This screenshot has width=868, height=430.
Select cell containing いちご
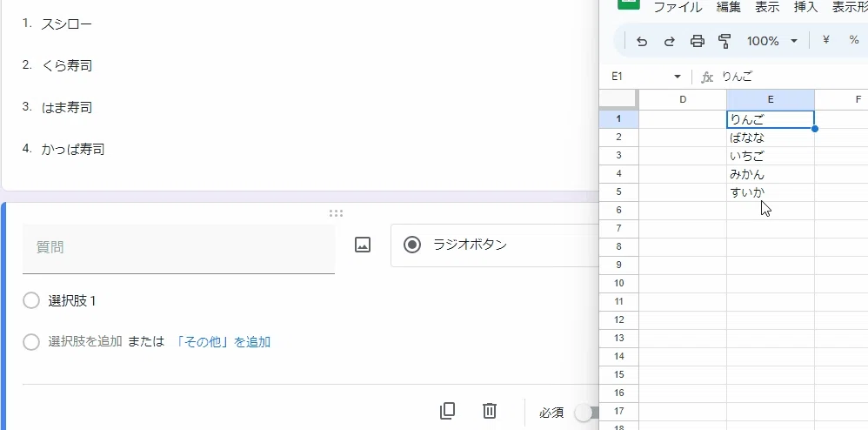(x=770, y=156)
